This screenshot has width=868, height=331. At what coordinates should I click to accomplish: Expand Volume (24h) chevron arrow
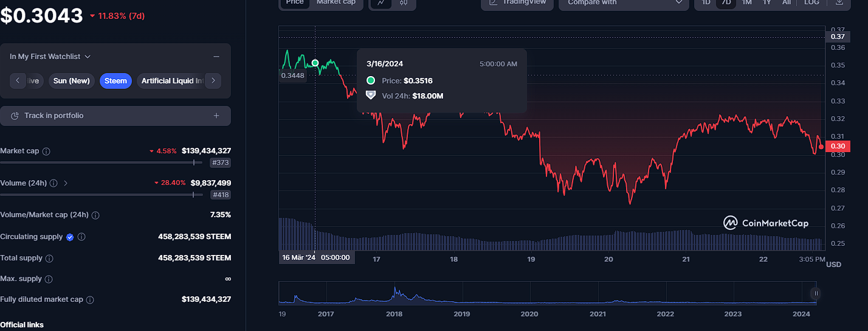coord(66,183)
